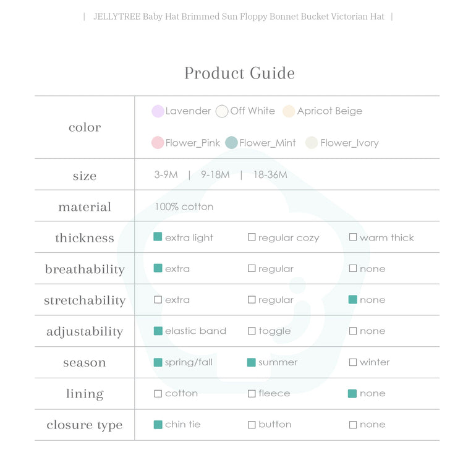Uncheck the elastic band adjustability checkbox

tap(158, 331)
